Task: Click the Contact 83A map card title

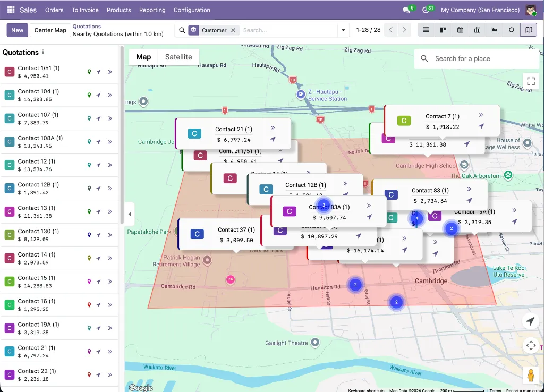Action: pos(329,207)
